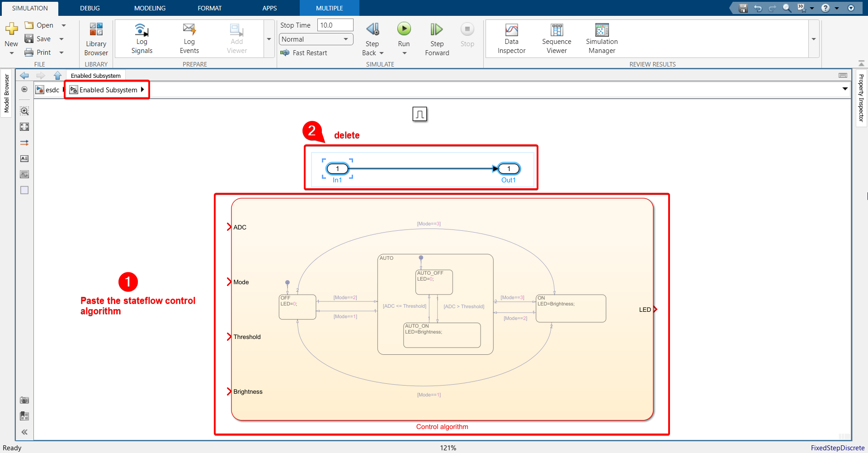The width and height of the screenshot is (868, 453).
Task: Click the Undo arrow in quick access toolbar
Action: [x=758, y=8]
